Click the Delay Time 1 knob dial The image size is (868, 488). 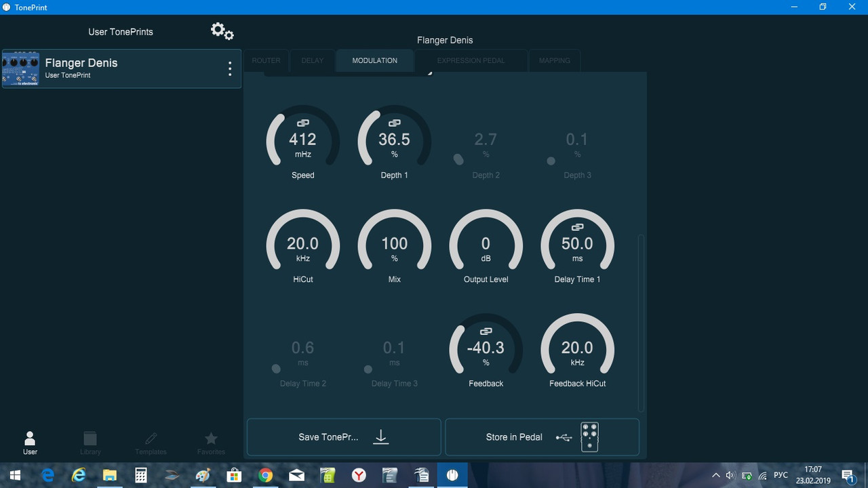coord(577,240)
